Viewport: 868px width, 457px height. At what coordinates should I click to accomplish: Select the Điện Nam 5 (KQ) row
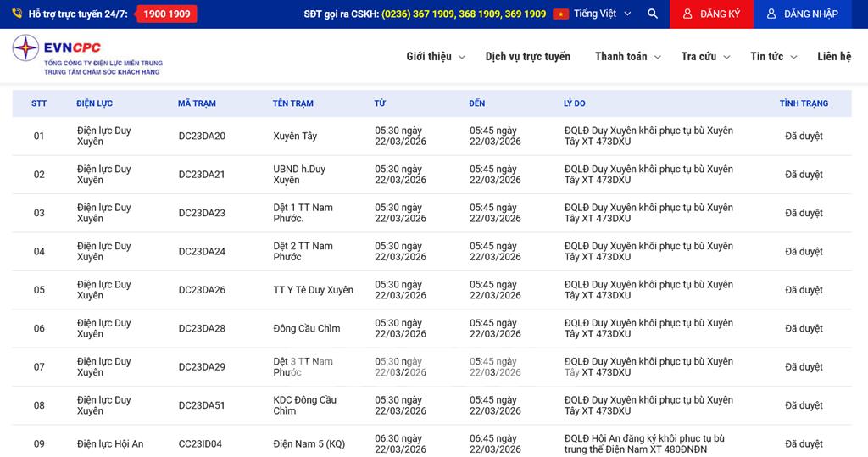tap(309, 443)
